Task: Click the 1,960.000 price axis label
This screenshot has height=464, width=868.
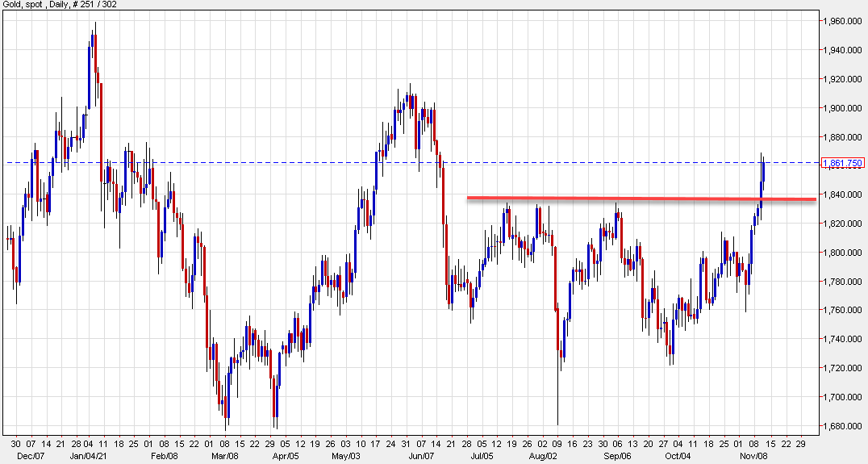Action: pyautogui.click(x=842, y=22)
